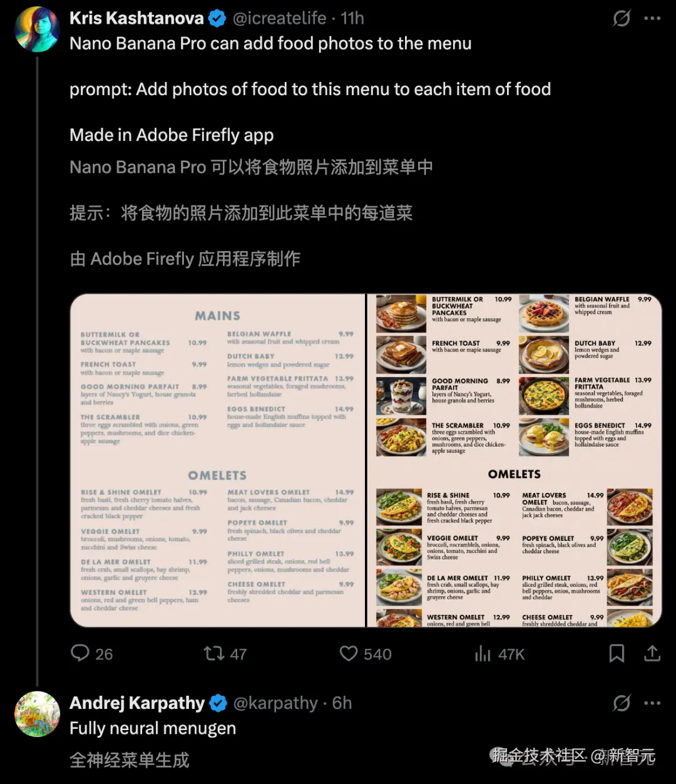This screenshot has width=676, height=784.
Task: Bookmark Kris Kashtanova's post
Action: (x=617, y=654)
